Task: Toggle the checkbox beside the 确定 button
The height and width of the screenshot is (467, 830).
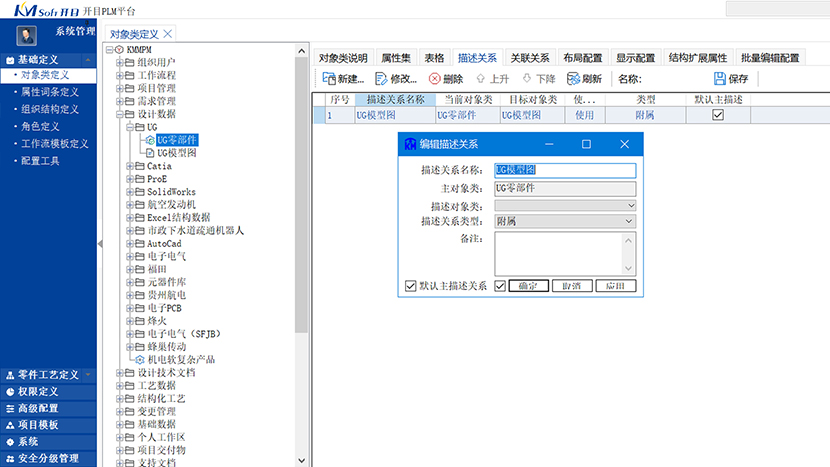Action: 500,286
